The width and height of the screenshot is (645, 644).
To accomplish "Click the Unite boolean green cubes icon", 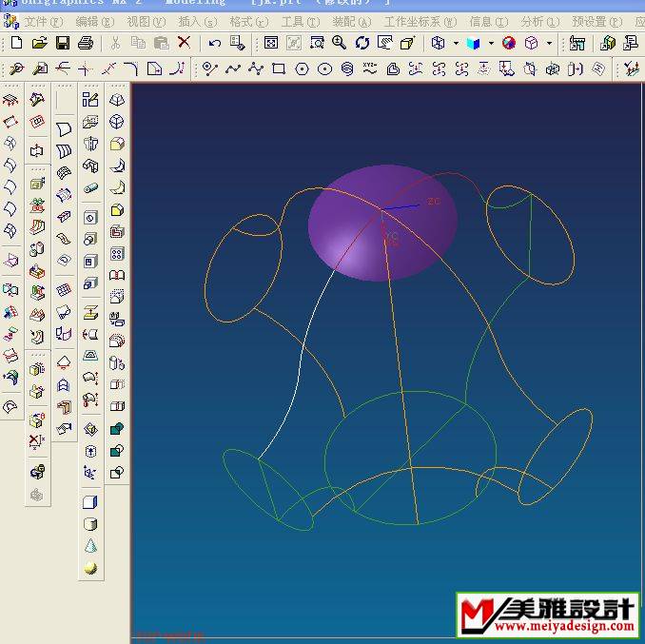I will click(x=117, y=428).
